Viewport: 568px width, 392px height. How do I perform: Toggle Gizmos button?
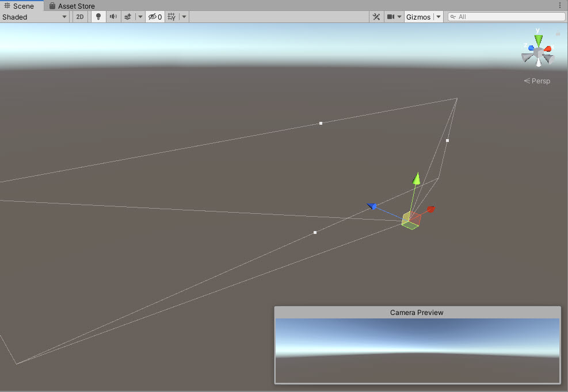pos(418,17)
